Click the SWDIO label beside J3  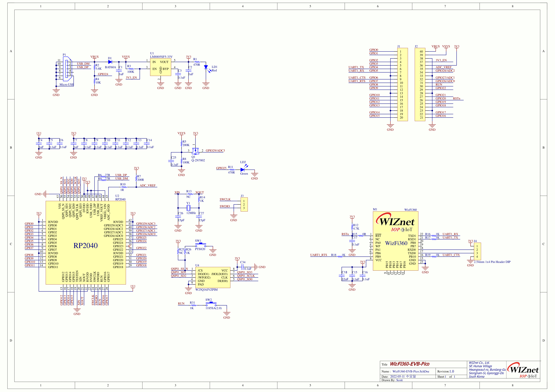pos(225,206)
